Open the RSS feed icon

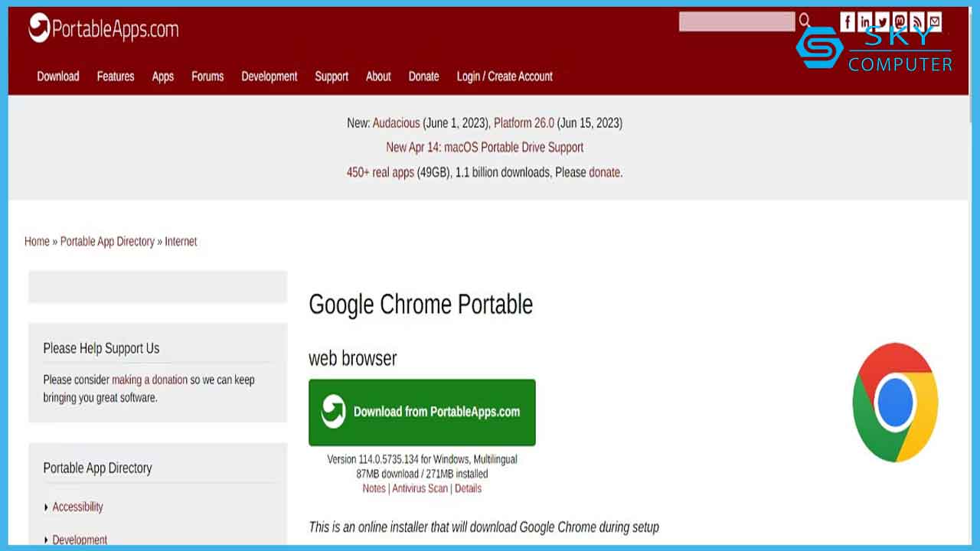917,22
